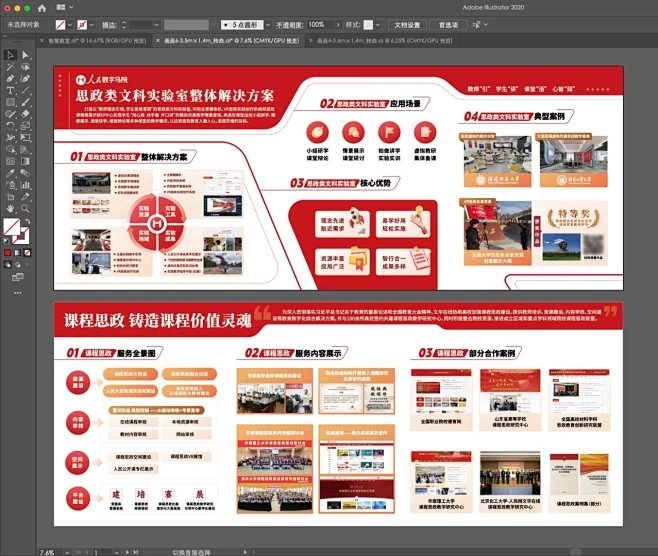Select the Magic Wand tool

tap(10, 66)
